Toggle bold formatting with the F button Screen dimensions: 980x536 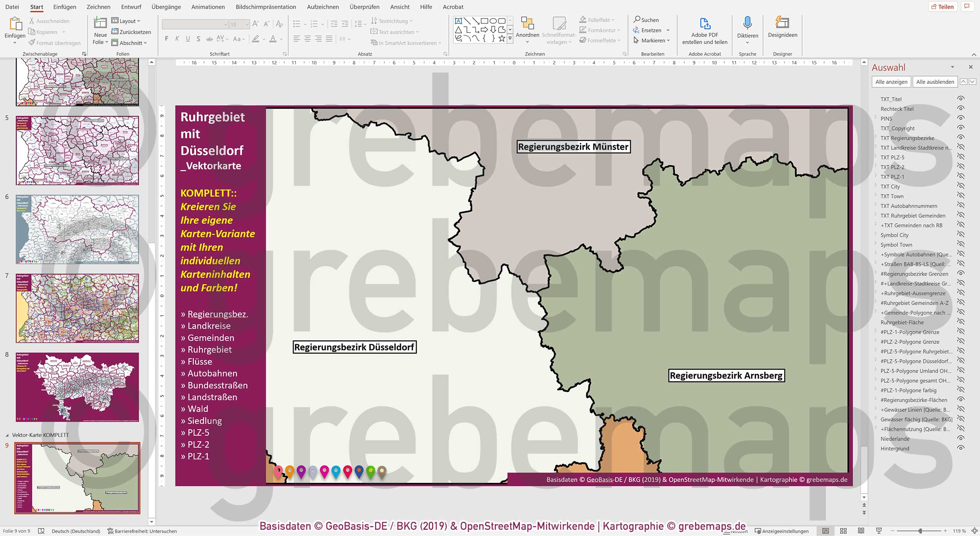[166, 39]
